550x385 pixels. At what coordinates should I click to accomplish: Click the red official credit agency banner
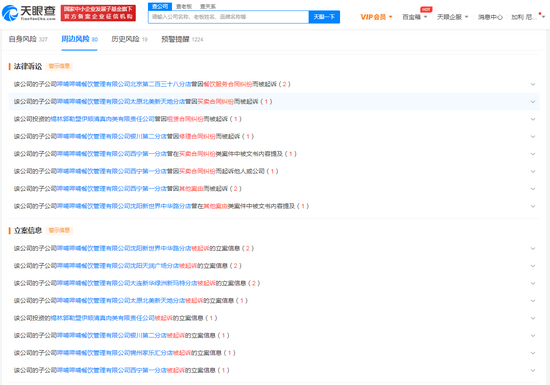point(98,13)
